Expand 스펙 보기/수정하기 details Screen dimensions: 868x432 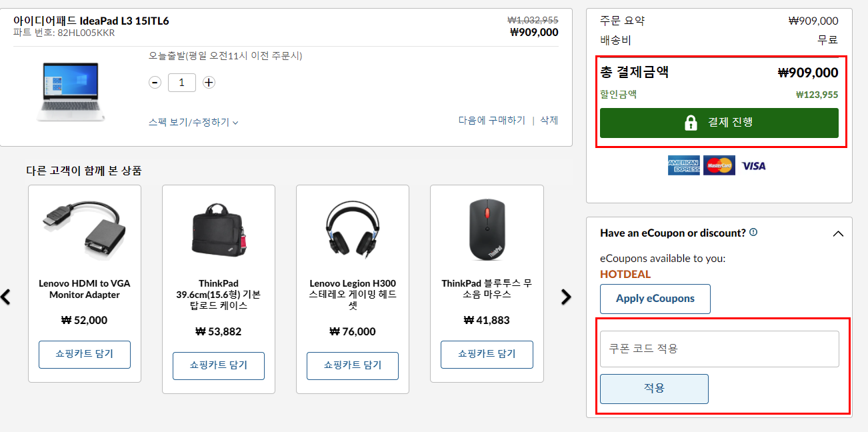click(193, 122)
